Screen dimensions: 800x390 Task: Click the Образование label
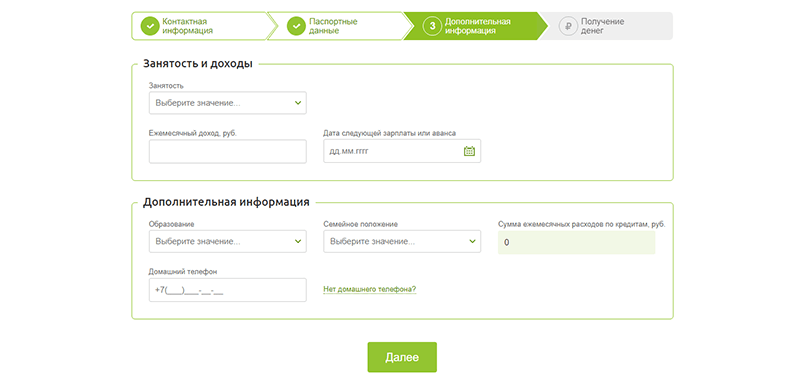pos(171,224)
